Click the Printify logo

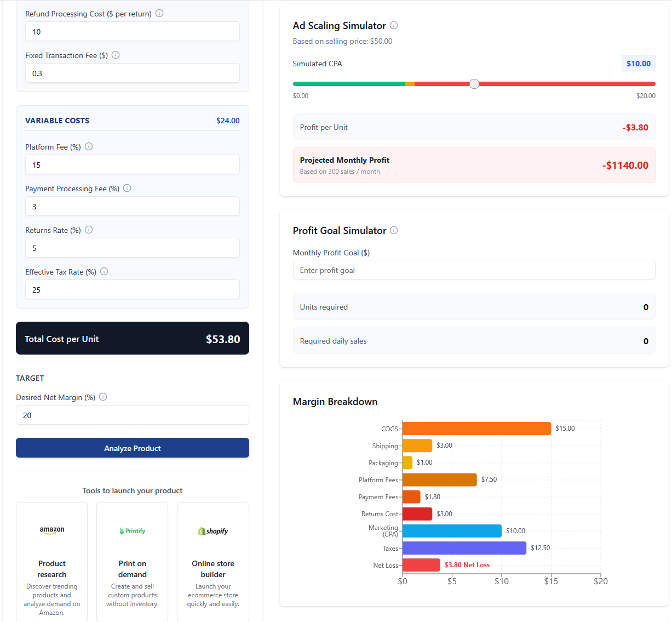132,530
